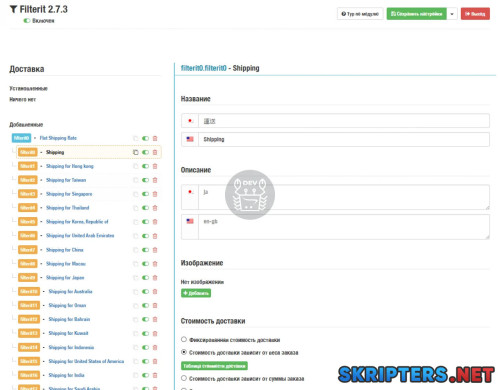Screen dimensions: 500x390
Task: Click the red Выход exit button
Action: click(475, 14)
